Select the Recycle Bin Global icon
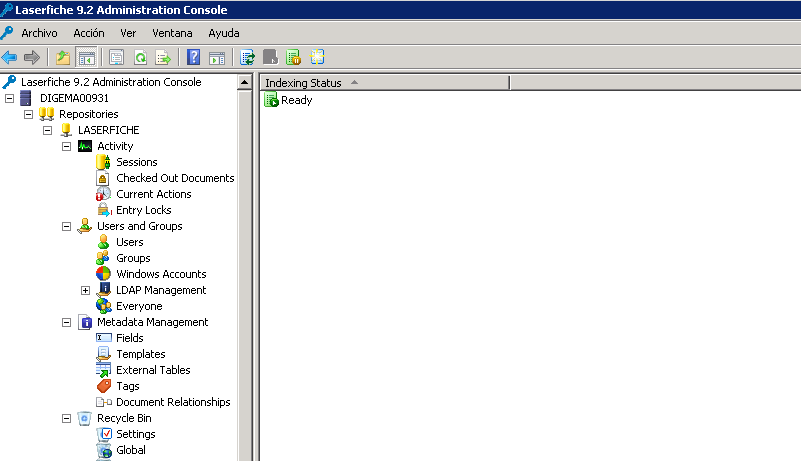The width and height of the screenshot is (801, 461). point(104,450)
